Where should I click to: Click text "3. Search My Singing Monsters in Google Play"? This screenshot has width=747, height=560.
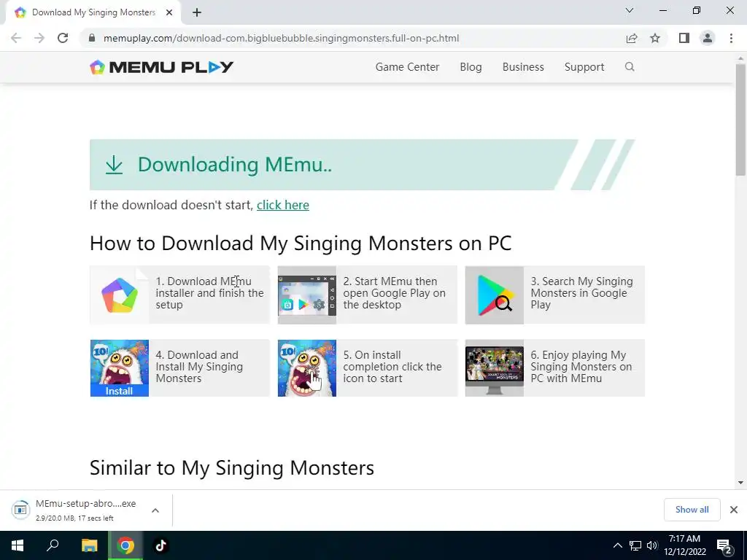[581, 293]
